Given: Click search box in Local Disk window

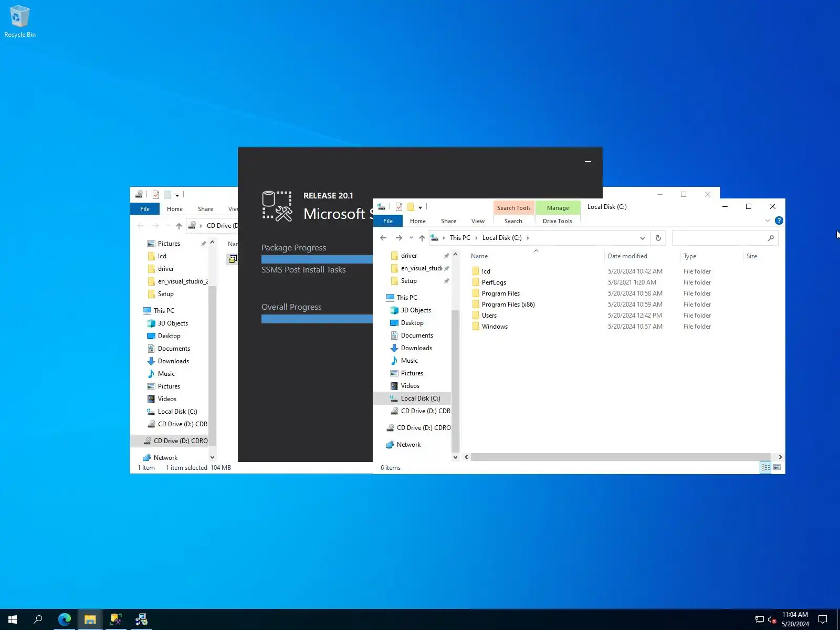Looking at the screenshot, I should (725, 238).
